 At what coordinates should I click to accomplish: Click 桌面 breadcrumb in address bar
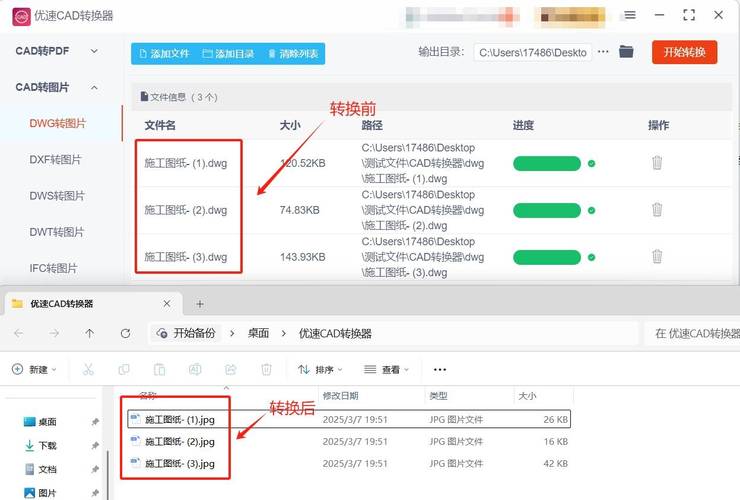pos(258,333)
